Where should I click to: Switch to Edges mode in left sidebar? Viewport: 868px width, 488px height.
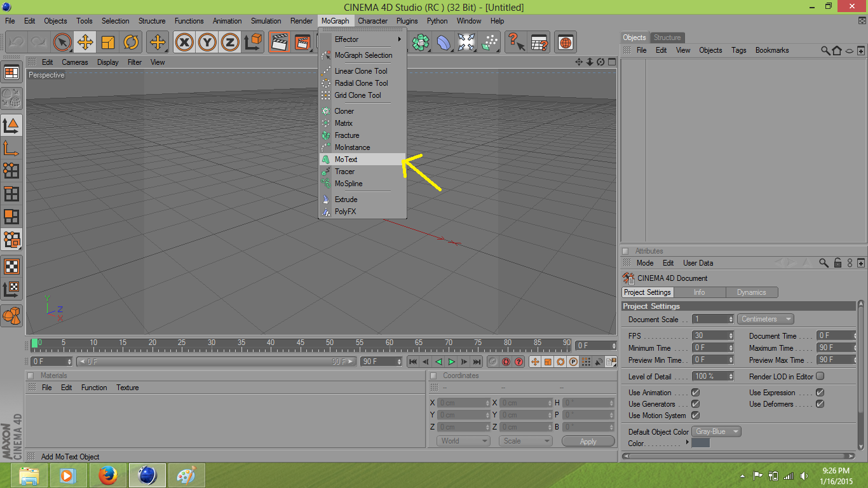[11, 194]
